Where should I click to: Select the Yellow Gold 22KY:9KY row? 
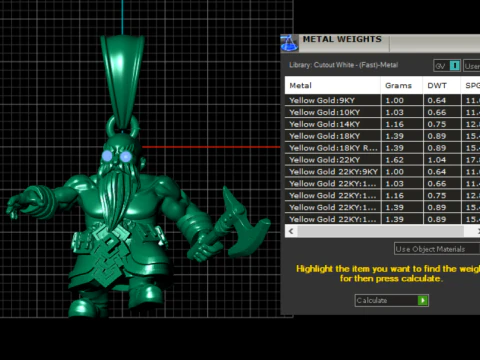[382, 172]
